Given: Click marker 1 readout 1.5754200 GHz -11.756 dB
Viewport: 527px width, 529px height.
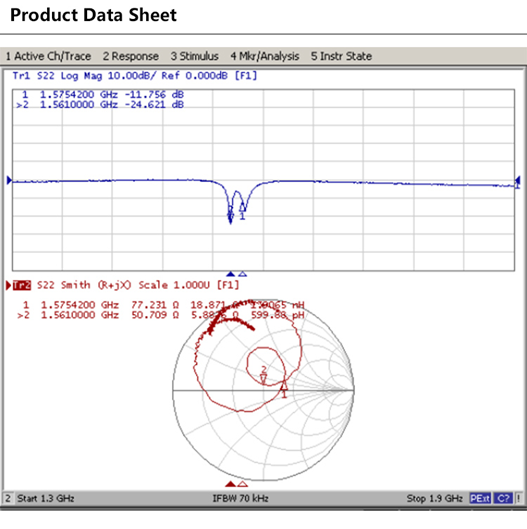Looking at the screenshot, I should click(103, 94).
